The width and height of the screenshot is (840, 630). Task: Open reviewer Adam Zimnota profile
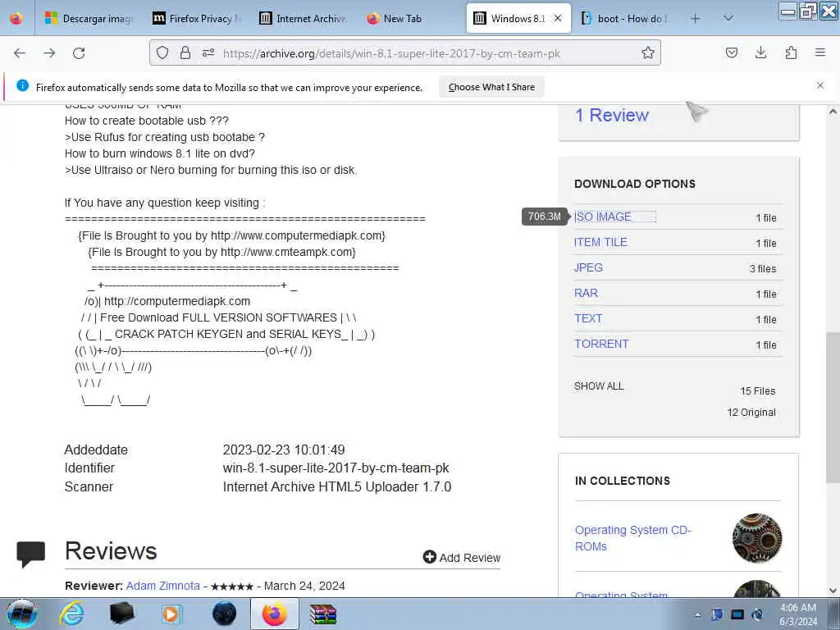pyautogui.click(x=163, y=586)
